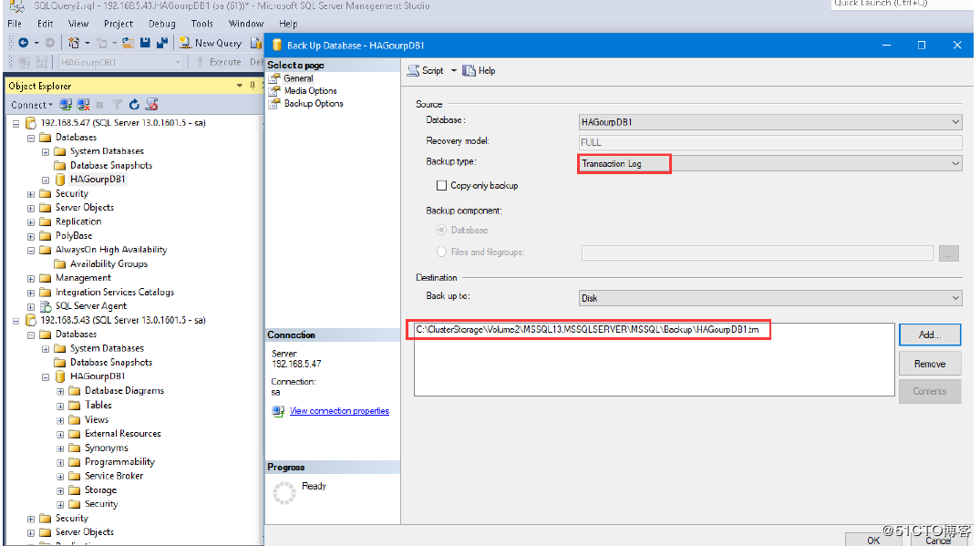Click the Filter funnel icon in Object Explorer
The width and height of the screenshot is (980, 546).
(x=117, y=104)
